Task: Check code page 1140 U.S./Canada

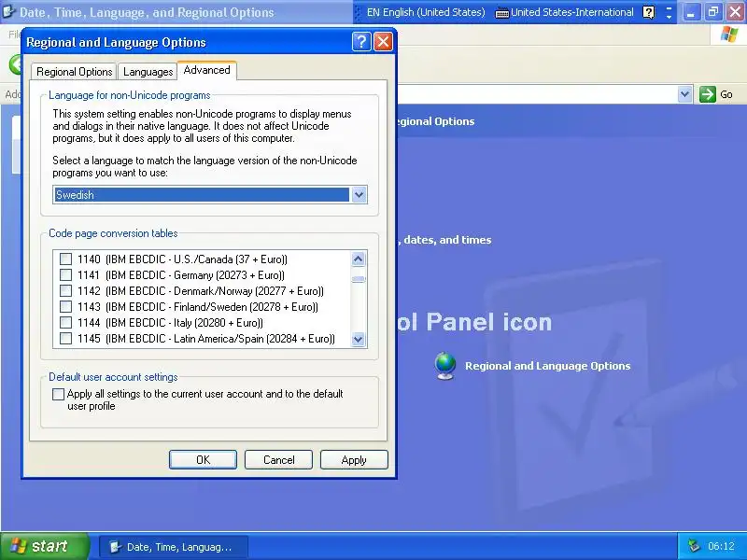Action: pyautogui.click(x=65, y=259)
